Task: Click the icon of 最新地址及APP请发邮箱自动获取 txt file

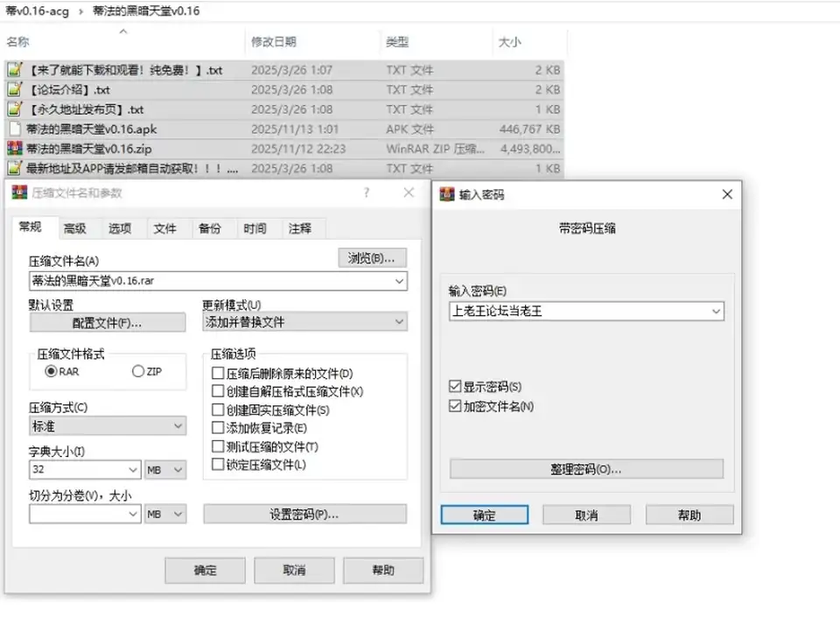Action: tap(15, 168)
